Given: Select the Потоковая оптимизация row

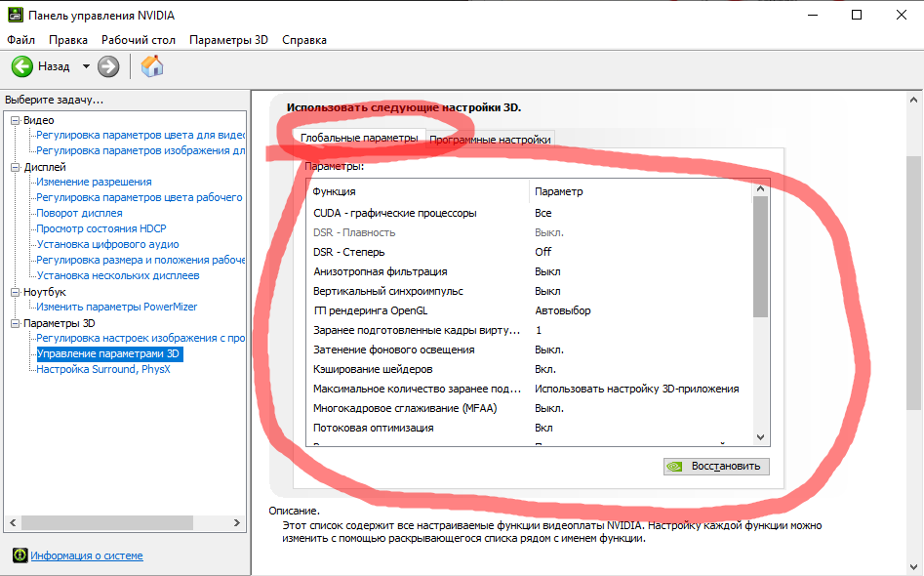Looking at the screenshot, I should tap(529, 428).
